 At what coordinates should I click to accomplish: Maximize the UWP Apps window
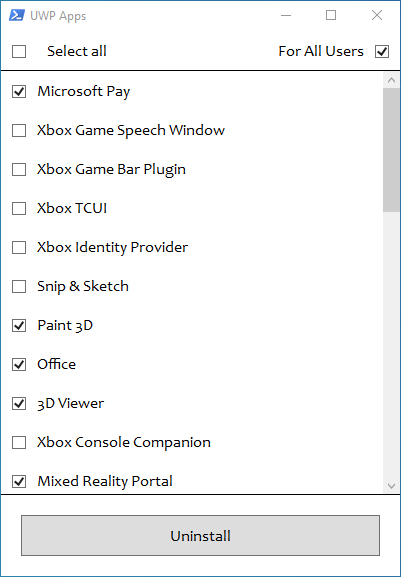331,15
